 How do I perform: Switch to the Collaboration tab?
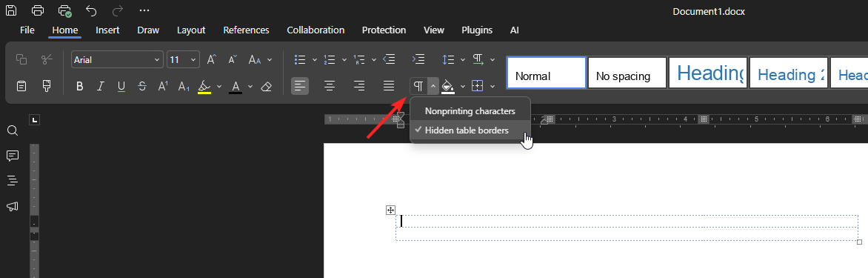tap(316, 30)
